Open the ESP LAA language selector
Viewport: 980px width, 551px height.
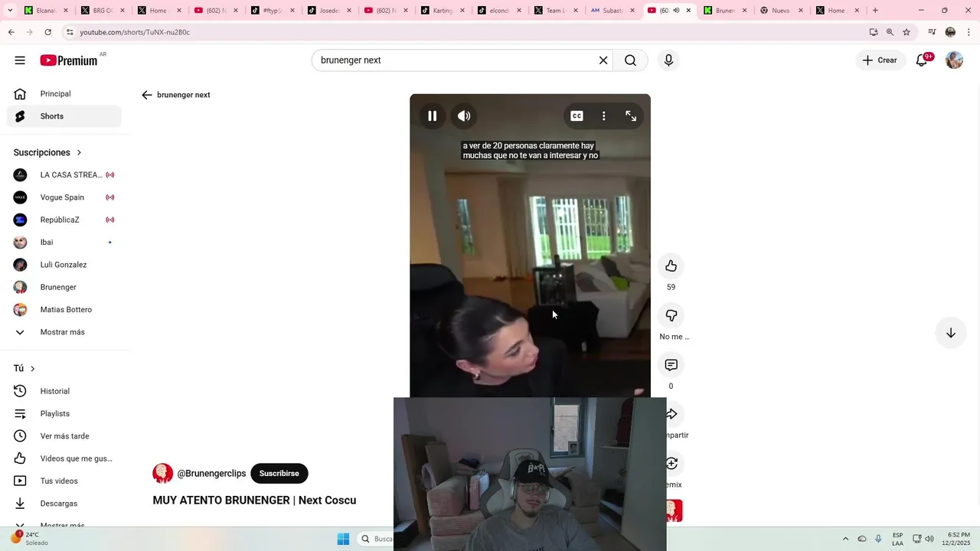pos(897,539)
